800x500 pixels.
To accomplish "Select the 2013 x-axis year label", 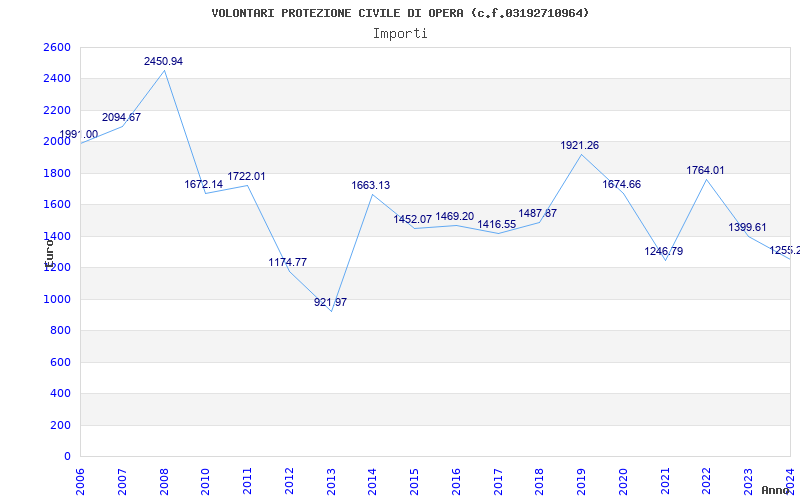I will tap(331, 481).
